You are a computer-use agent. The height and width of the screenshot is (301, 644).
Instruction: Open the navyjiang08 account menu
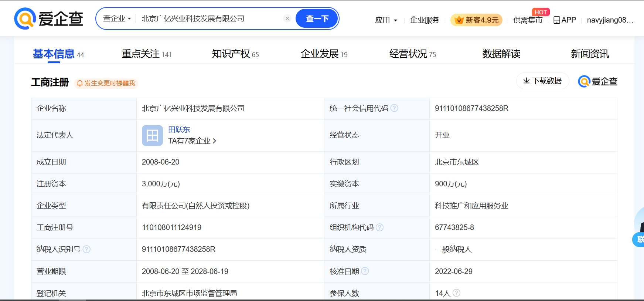coord(610,20)
